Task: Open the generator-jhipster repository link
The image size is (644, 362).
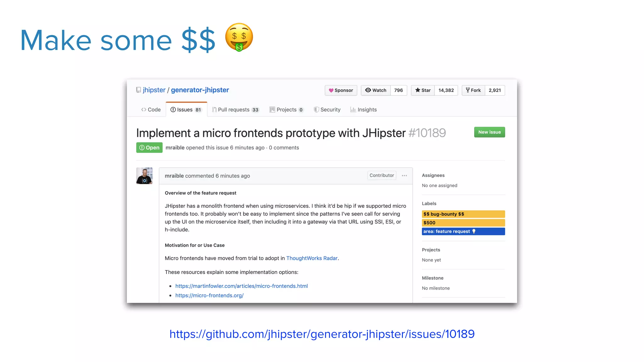Action: point(200,90)
